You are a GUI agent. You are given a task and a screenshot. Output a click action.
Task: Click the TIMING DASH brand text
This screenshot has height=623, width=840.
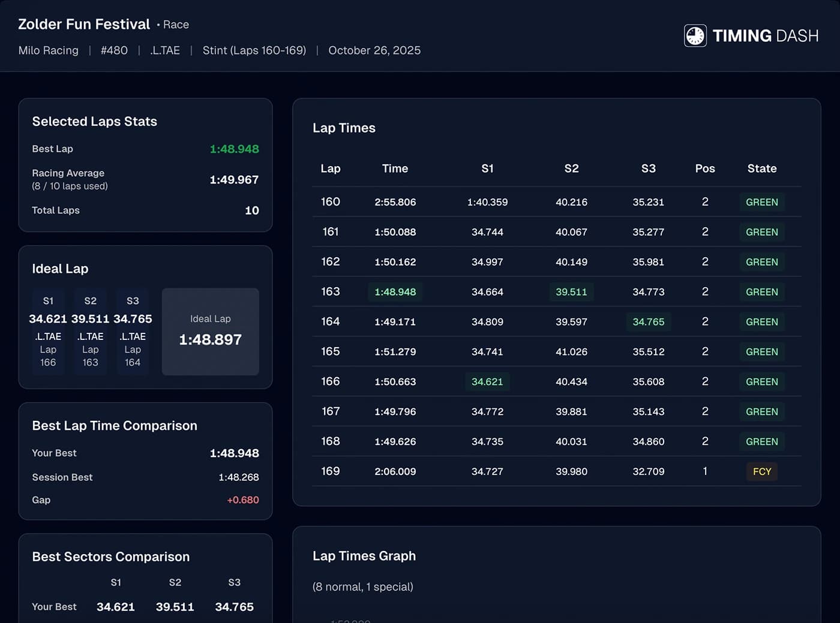pyautogui.click(x=765, y=36)
